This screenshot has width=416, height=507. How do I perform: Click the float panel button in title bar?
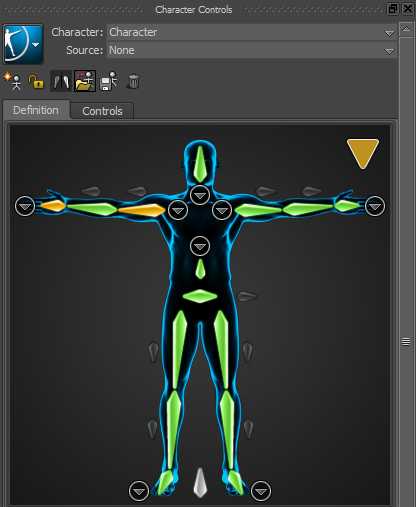393,9
